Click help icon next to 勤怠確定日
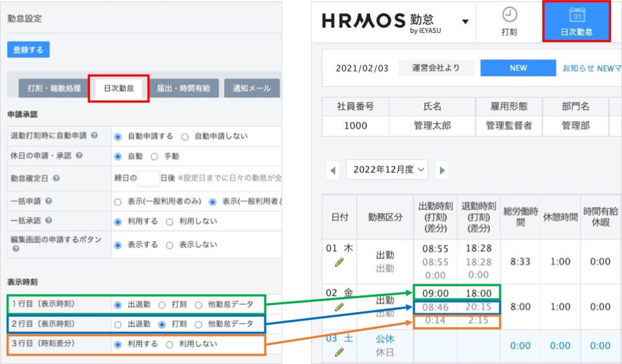Viewport: 622px width, 364px height. tap(56, 178)
